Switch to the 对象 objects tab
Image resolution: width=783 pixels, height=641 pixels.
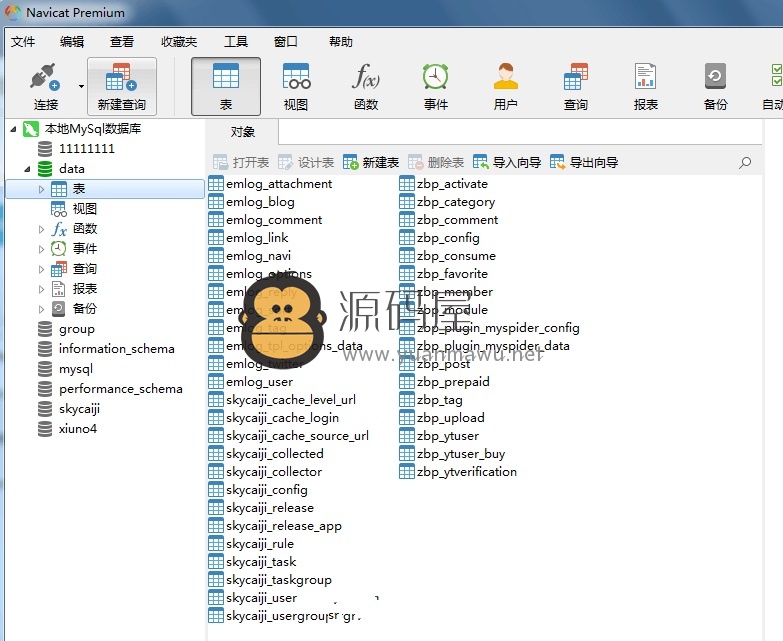click(243, 132)
